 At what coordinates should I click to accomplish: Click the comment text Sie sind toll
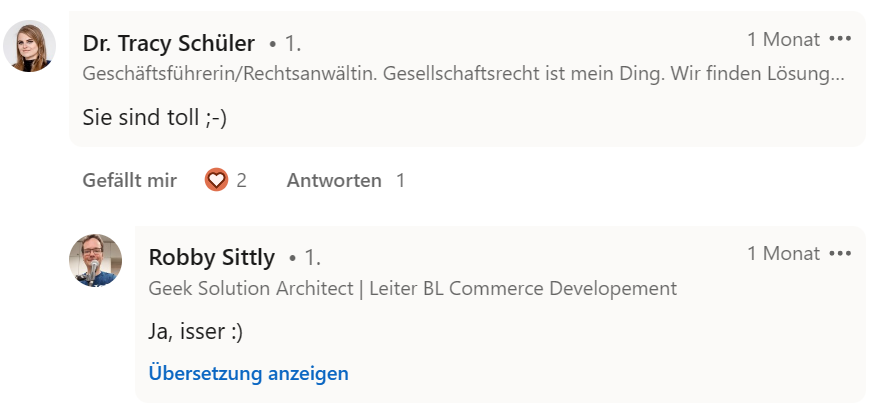point(155,117)
